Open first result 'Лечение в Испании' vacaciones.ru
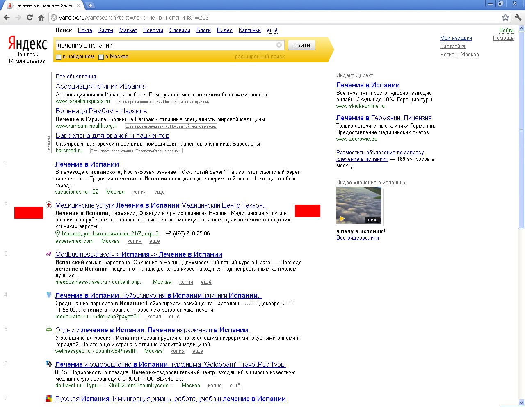The height and width of the screenshot is (420, 525). pyautogui.click(x=87, y=164)
